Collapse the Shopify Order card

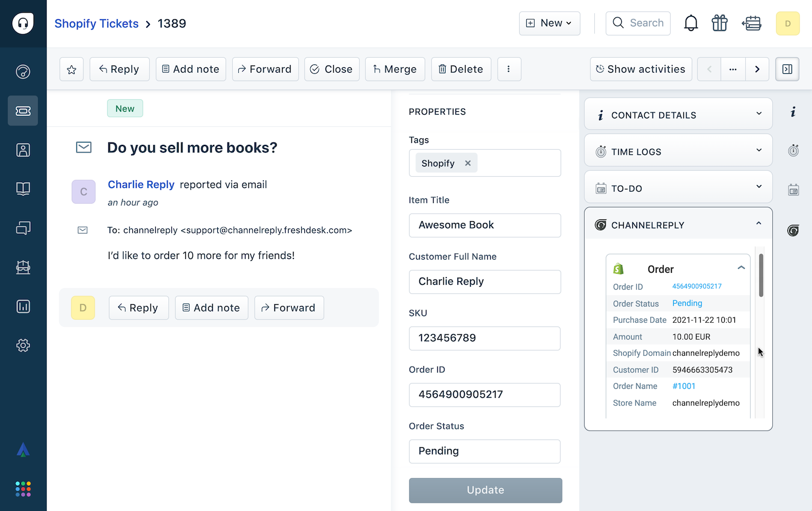pos(741,268)
